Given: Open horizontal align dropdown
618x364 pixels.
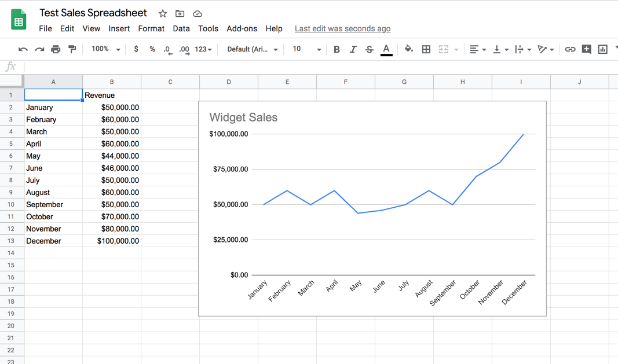Looking at the screenshot, I should (478, 49).
